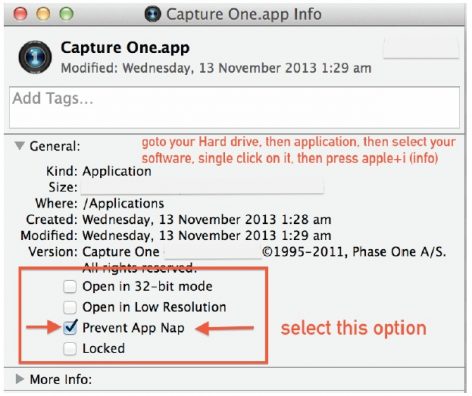
Task: Minimize the window with yellow button
Action: click(x=43, y=14)
